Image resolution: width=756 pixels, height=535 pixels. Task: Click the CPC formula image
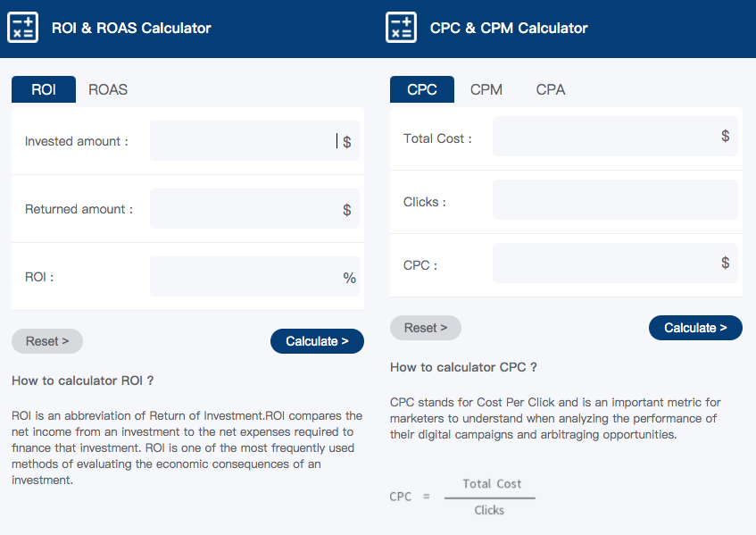click(x=475, y=497)
